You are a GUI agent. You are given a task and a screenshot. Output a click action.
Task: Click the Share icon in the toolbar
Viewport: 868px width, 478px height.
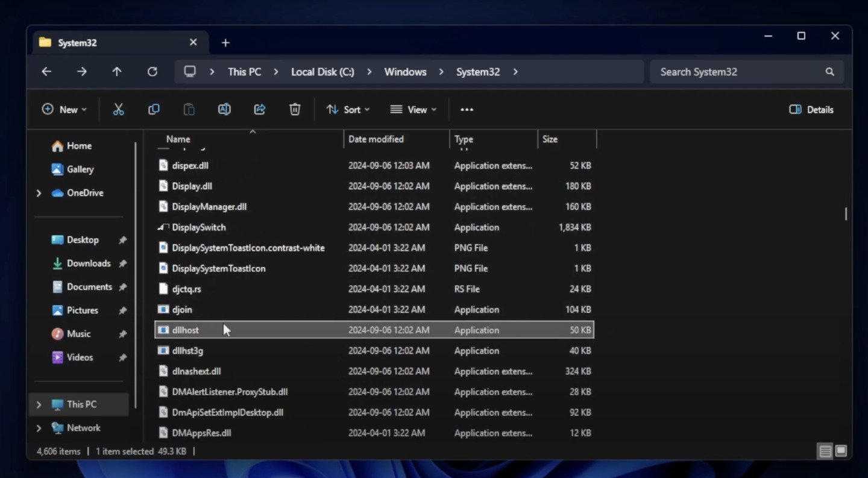pos(259,109)
